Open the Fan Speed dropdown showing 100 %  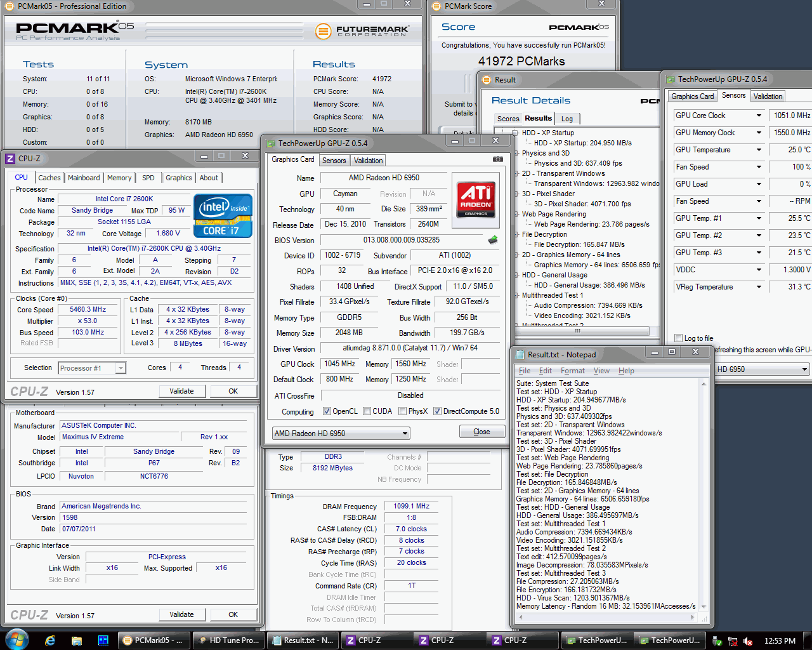coord(759,167)
